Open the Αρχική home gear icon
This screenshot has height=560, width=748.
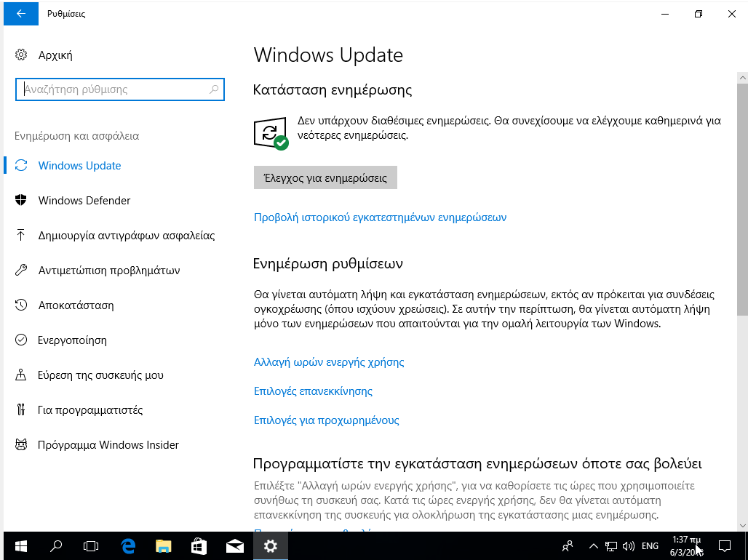[x=21, y=55]
